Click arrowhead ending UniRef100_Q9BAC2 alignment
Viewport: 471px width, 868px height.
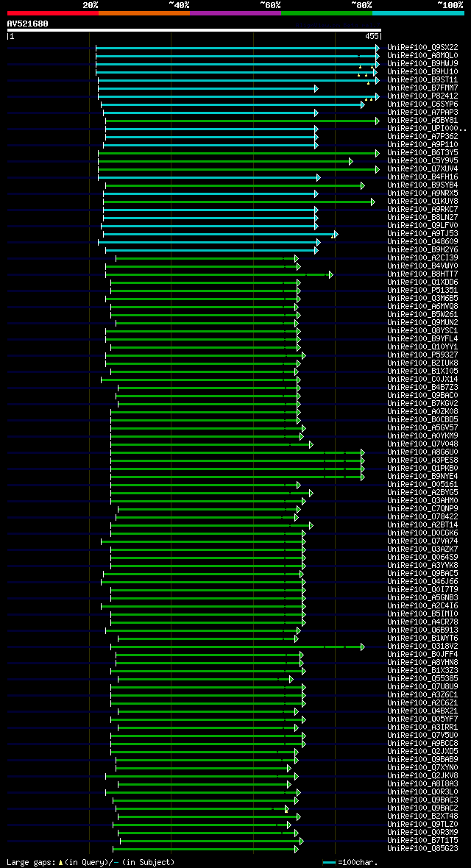(286, 808)
